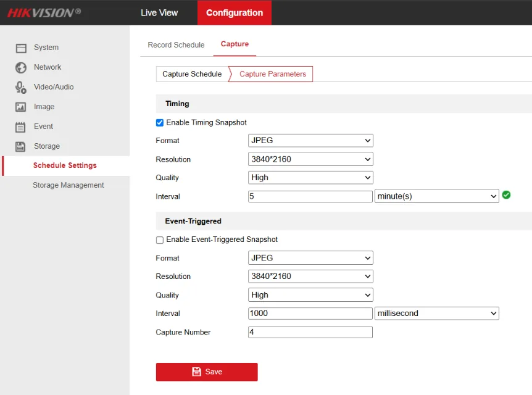Open Video/Audio settings in sidebar
Image resolution: width=532 pixels, height=395 pixels.
54,87
